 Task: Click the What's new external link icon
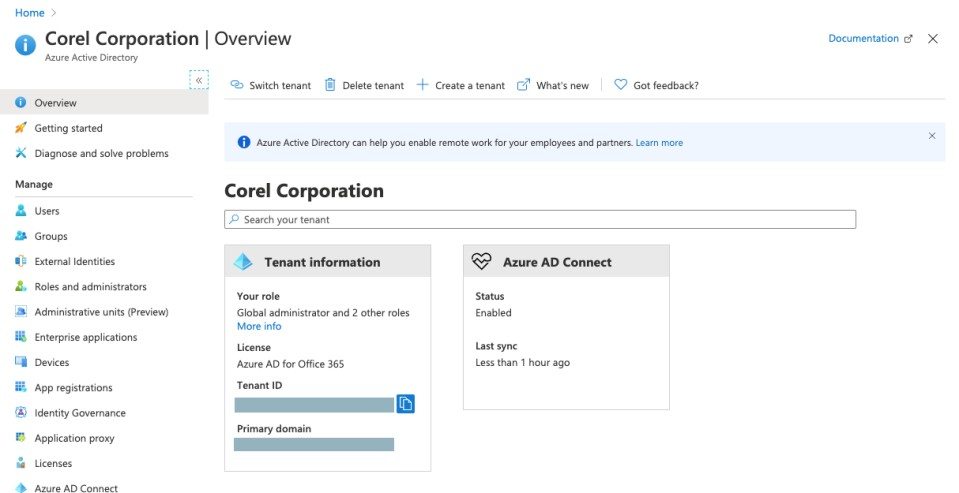tap(524, 85)
